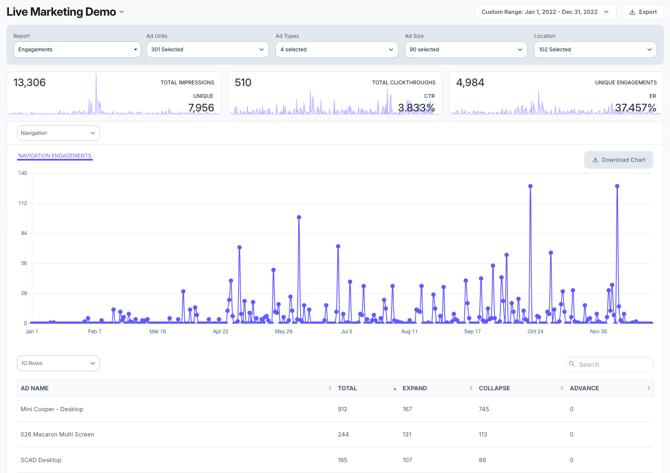This screenshot has width=670, height=473.
Task: Click the ER 37.457% value
Action: coord(635,108)
